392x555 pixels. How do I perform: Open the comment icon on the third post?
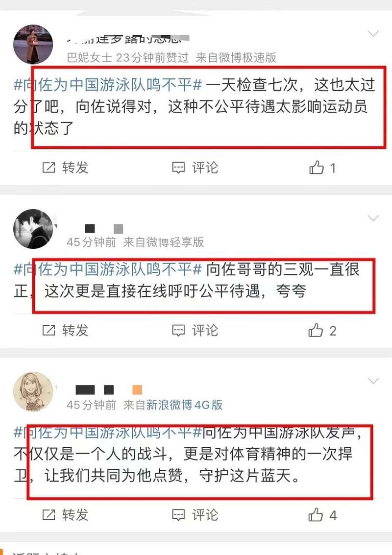pos(178,515)
